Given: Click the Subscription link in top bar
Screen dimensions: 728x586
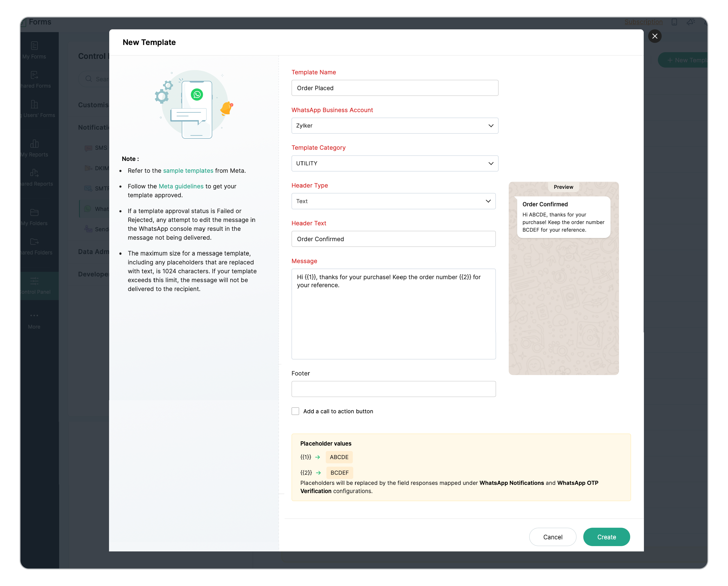Looking at the screenshot, I should click(643, 22).
